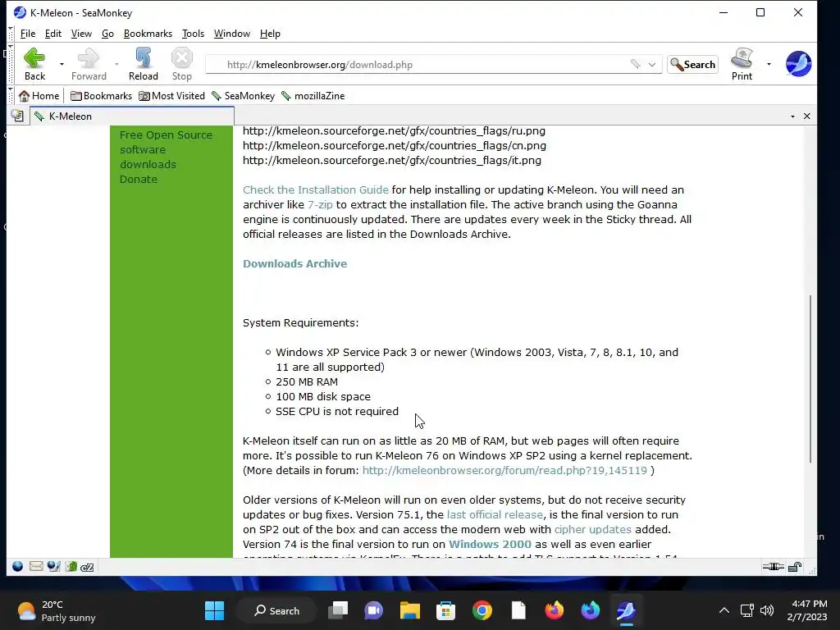Open the Help menu
This screenshot has height=630, width=840.
(x=270, y=33)
